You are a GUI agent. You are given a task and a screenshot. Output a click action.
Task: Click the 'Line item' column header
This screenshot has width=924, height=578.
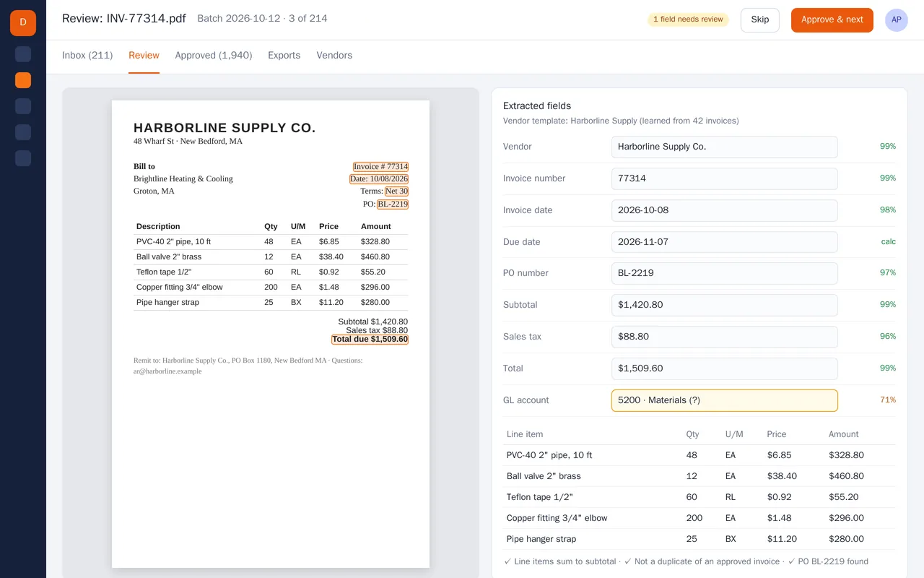(525, 434)
